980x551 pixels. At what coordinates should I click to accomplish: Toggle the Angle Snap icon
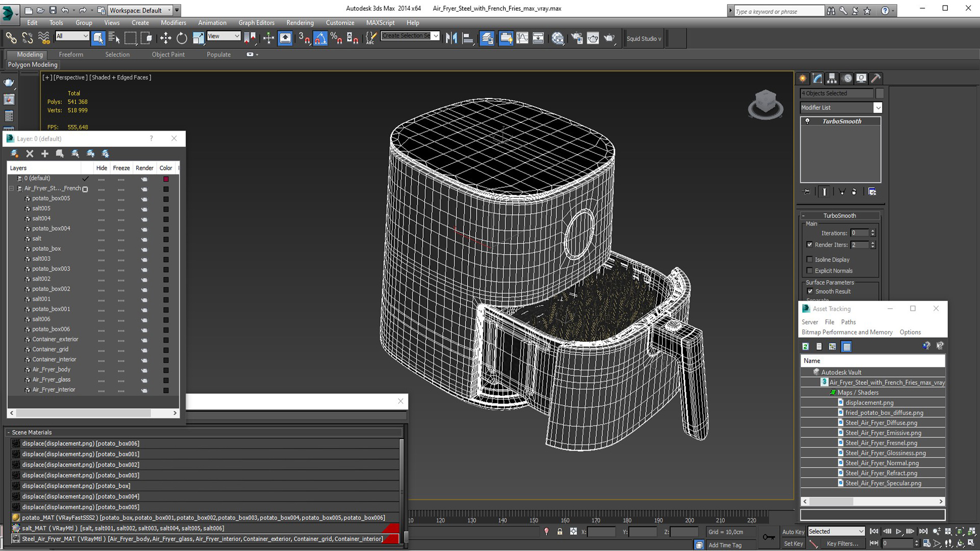320,38
